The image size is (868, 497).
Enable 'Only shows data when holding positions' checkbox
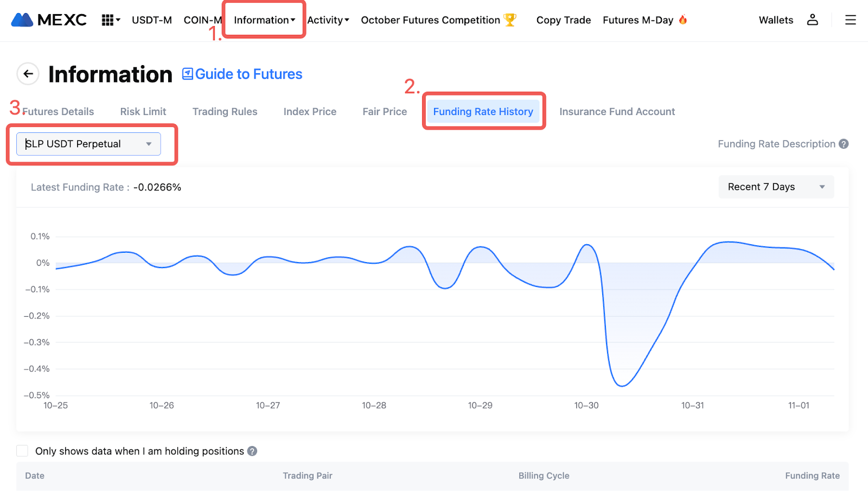click(22, 451)
